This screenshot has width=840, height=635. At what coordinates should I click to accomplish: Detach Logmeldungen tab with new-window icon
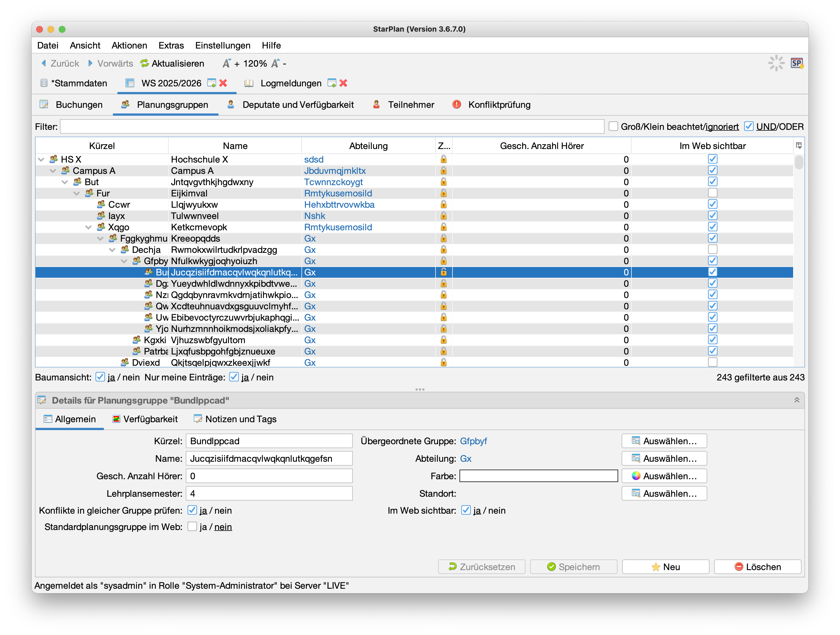click(x=332, y=83)
